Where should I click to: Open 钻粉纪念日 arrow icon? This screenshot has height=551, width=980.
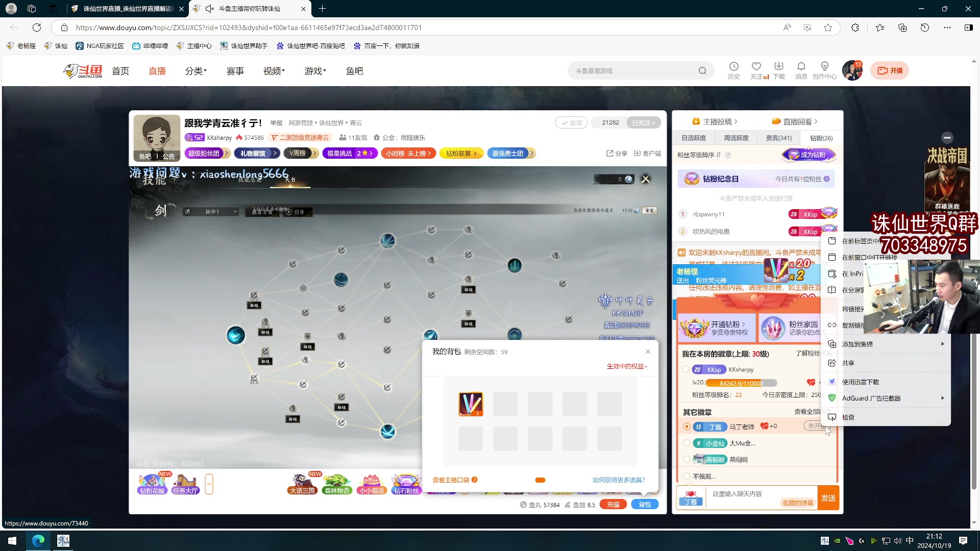[x=826, y=179]
